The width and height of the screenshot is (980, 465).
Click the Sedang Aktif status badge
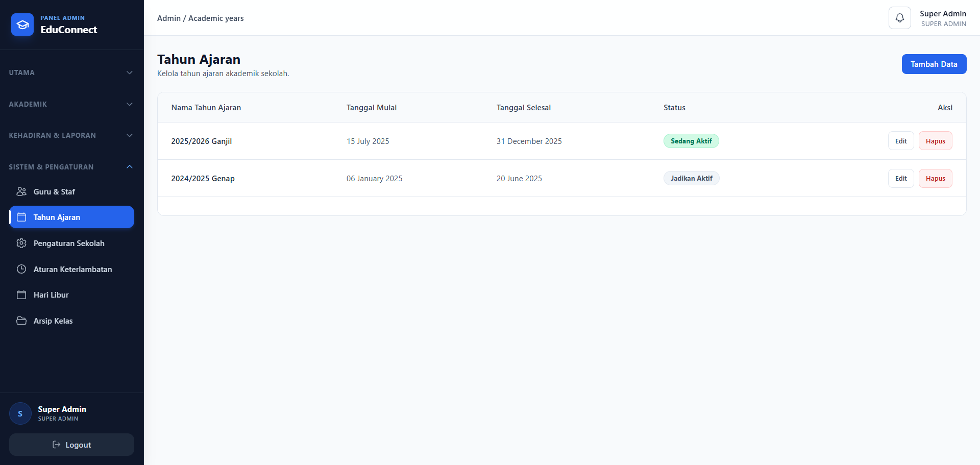pos(691,141)
